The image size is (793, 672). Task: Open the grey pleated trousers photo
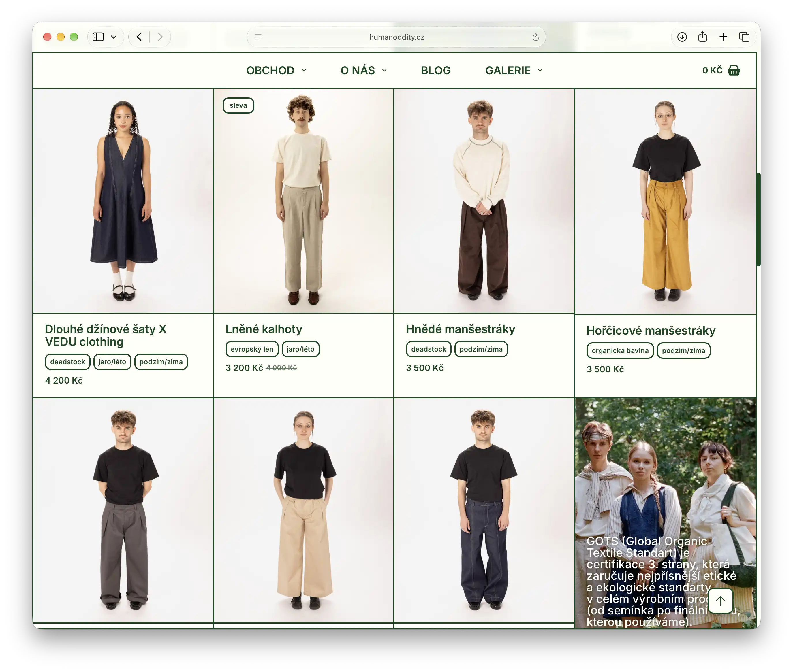point(123,510)
